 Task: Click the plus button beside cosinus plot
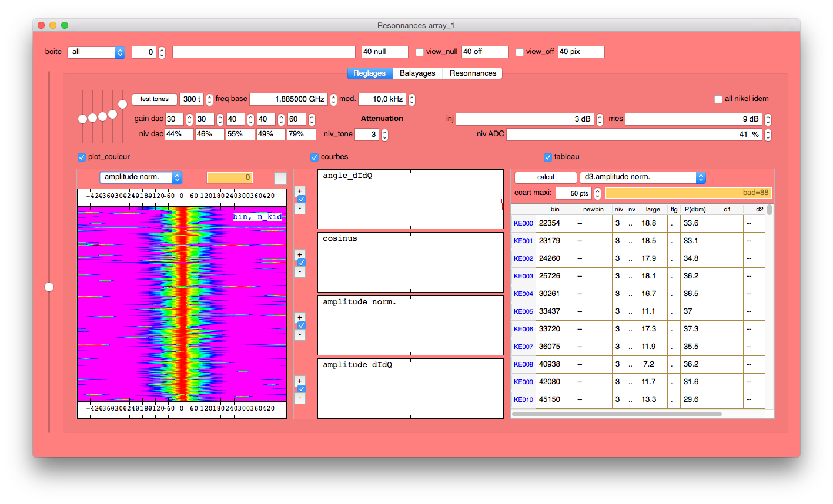pos(300,254)
